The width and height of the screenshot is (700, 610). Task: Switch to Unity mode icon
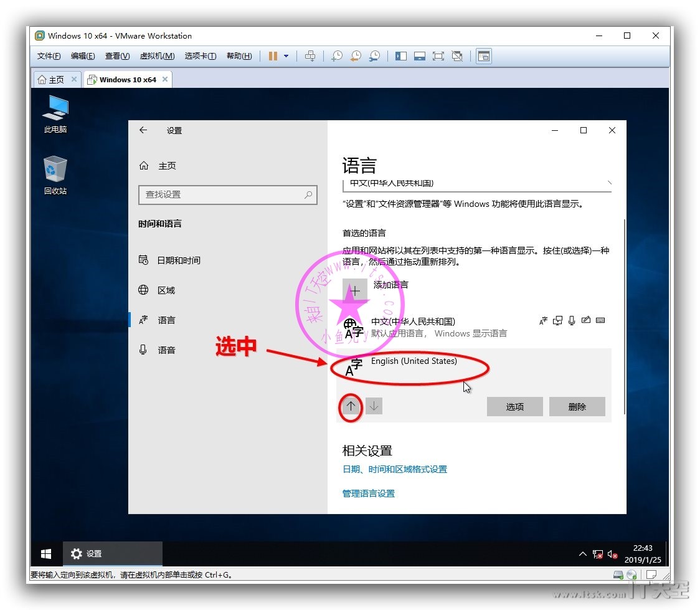click(457, 56)
